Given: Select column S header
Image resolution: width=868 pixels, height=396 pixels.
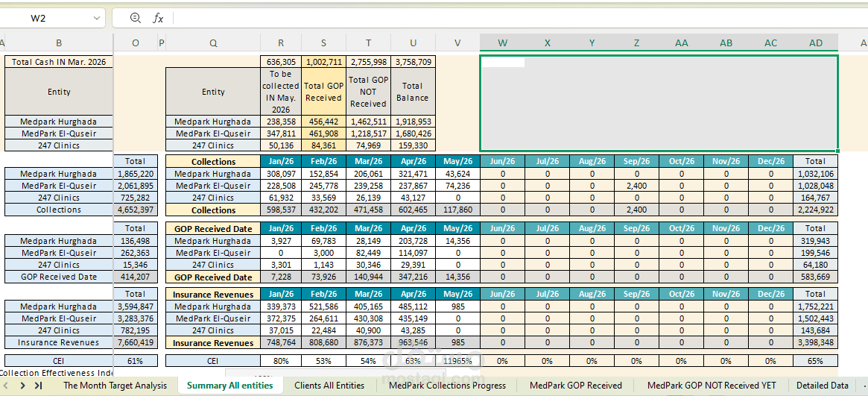Looking at the screenshot, I should pyautogui.click(x=324, y=43).
